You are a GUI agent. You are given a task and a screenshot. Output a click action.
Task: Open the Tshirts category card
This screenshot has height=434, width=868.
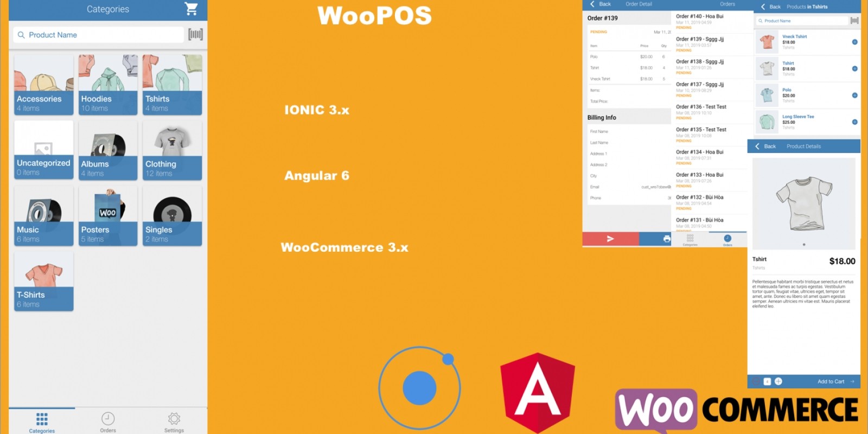(x=172, y=85)
